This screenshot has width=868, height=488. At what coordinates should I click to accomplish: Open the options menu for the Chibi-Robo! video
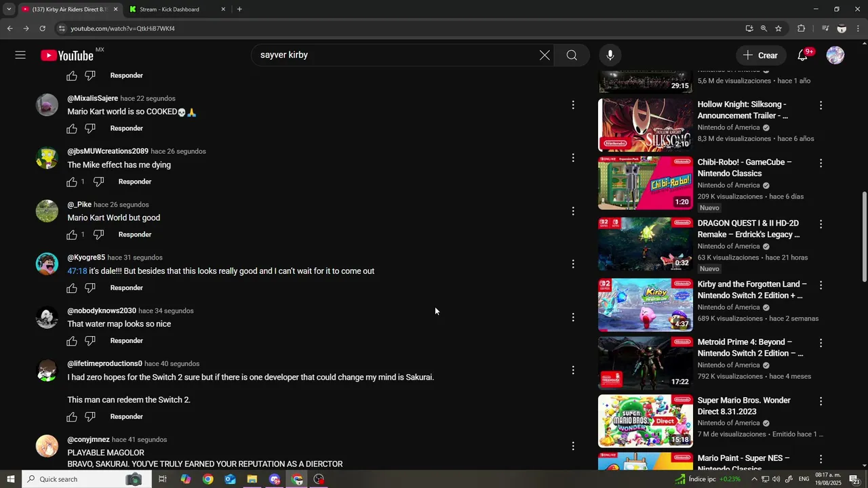(x=821, y=163)
